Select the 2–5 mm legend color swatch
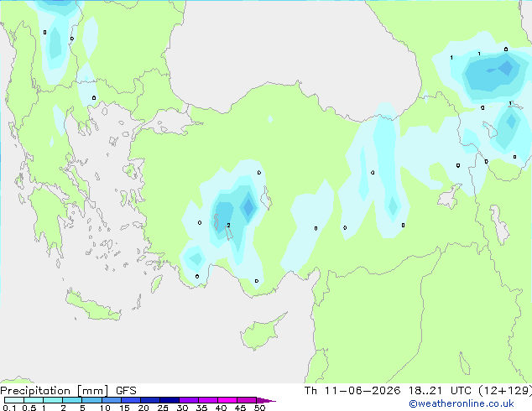 (72, 400)
